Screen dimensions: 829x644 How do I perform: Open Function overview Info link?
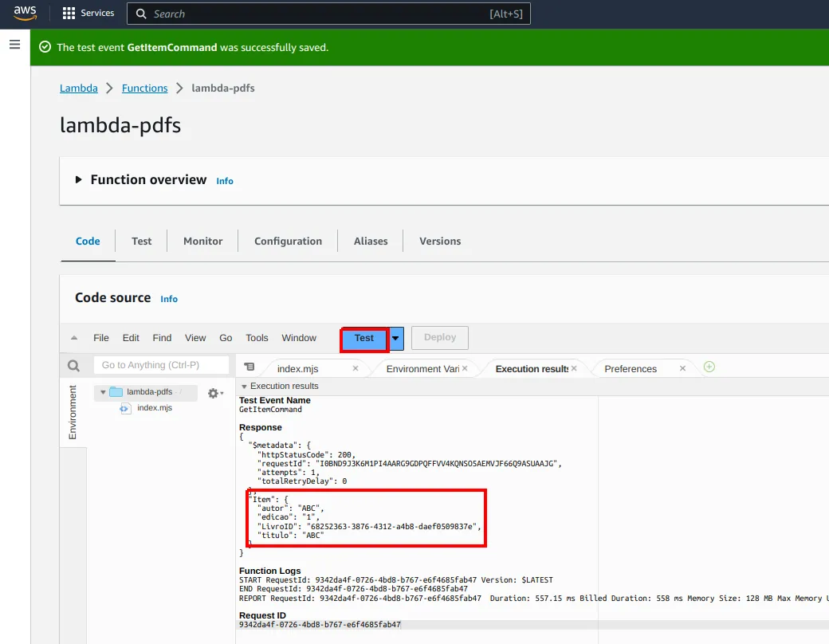point(225,181)
